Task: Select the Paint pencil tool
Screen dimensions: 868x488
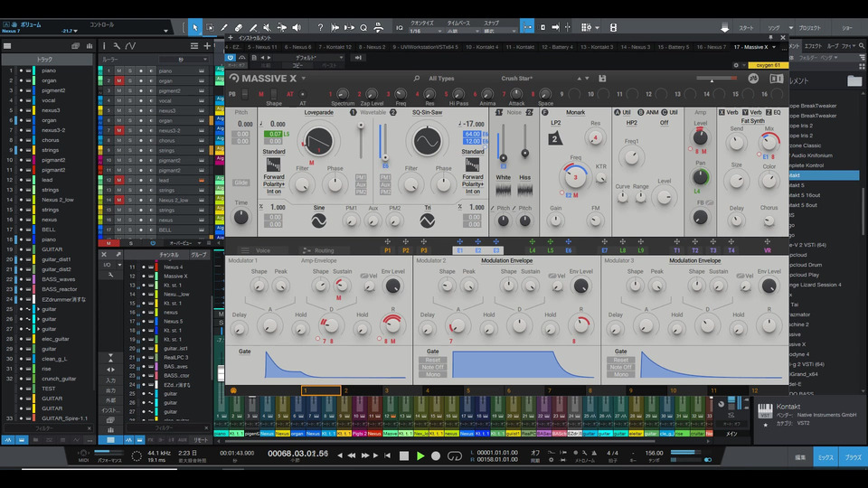Action: click(224, 27)
